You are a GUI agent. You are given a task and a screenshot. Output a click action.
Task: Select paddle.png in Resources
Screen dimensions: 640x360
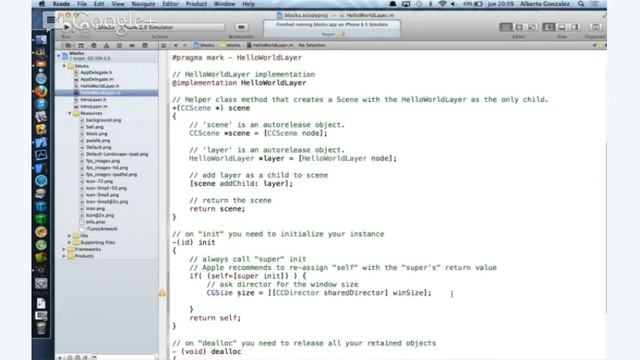point(98,140)
